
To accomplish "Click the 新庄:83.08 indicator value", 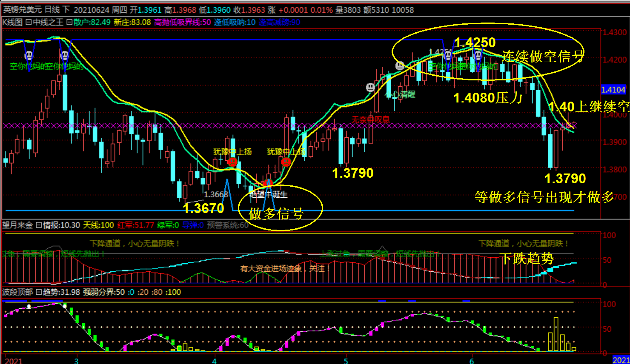I will pos(132,22).
